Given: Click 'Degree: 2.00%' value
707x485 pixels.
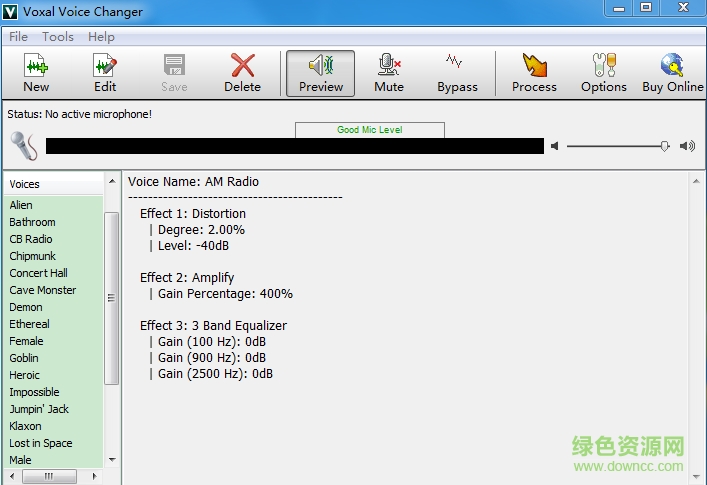Looking at the screenshot, I should [201, 230].
